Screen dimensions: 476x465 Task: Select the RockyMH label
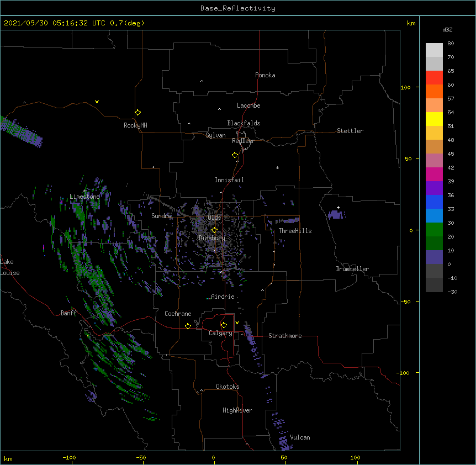(135, 125)
